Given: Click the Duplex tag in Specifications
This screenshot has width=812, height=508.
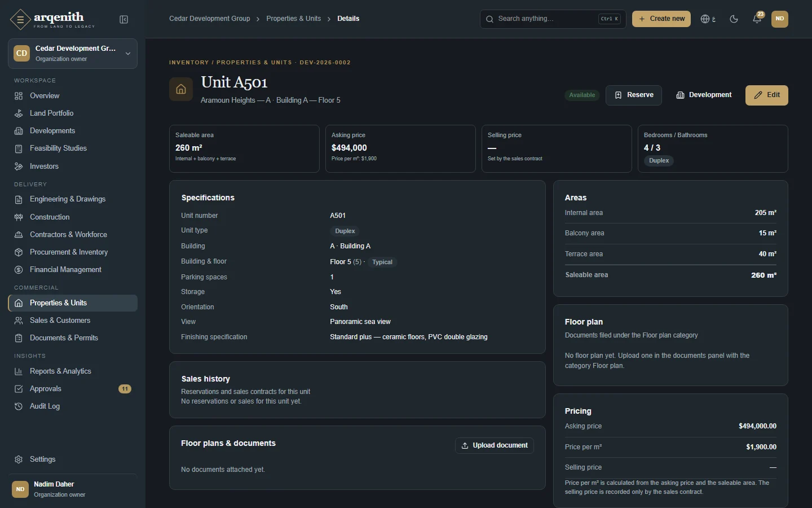Looking at the screenshot, I should [x=345, y=231].
